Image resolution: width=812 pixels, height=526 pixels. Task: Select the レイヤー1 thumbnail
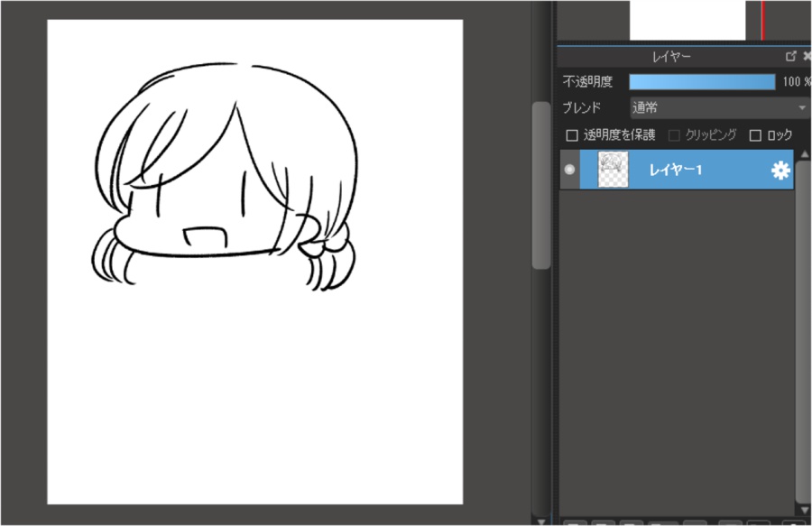614,170
